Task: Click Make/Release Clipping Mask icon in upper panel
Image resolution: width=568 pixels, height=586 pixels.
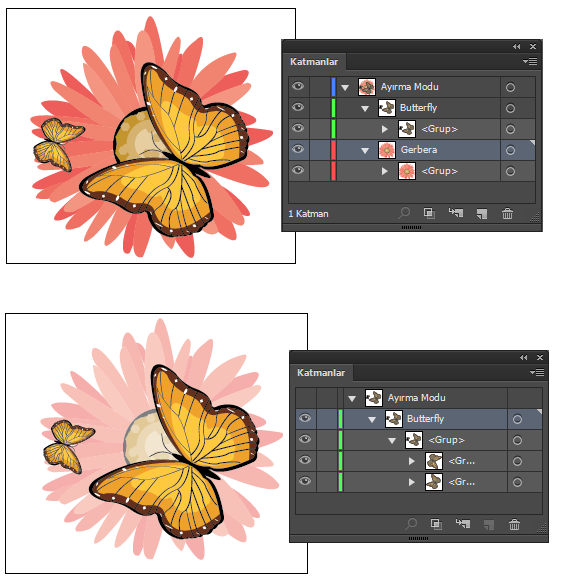Action: click(x=429, y=213)
